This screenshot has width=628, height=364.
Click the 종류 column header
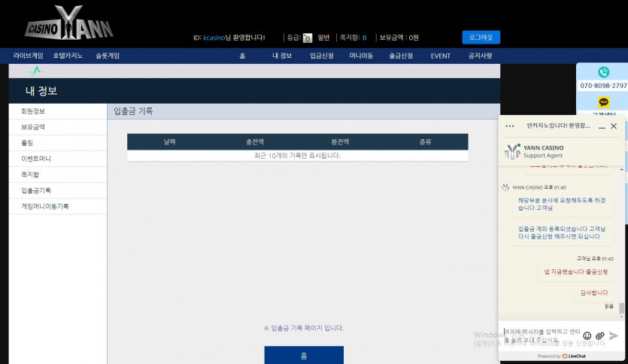point(426,141)
